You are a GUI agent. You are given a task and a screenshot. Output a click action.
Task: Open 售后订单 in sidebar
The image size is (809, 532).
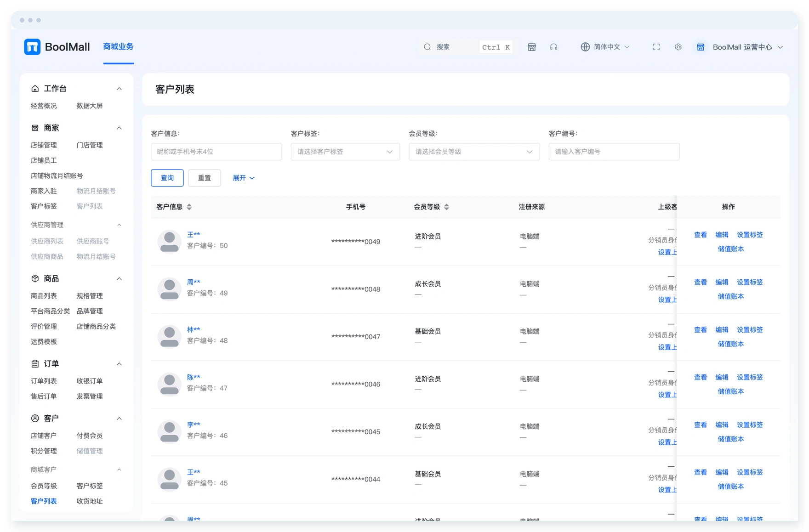44,396
